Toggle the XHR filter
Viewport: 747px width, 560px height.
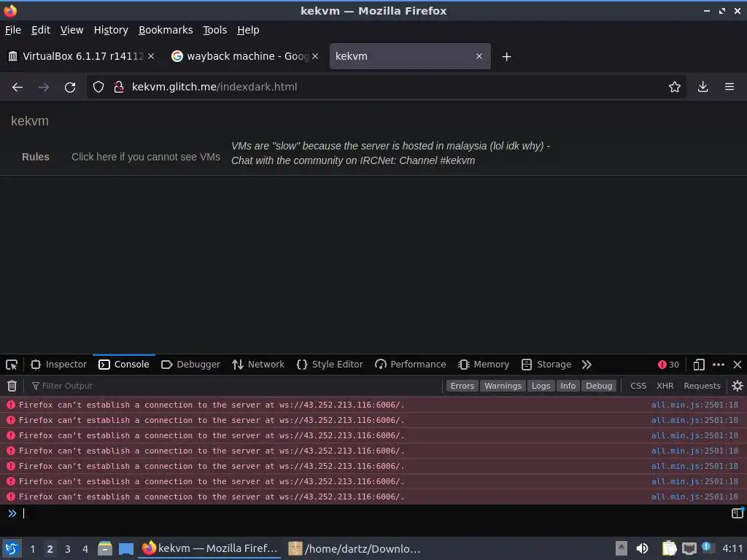pyautogui.click(x=665, y=386)
